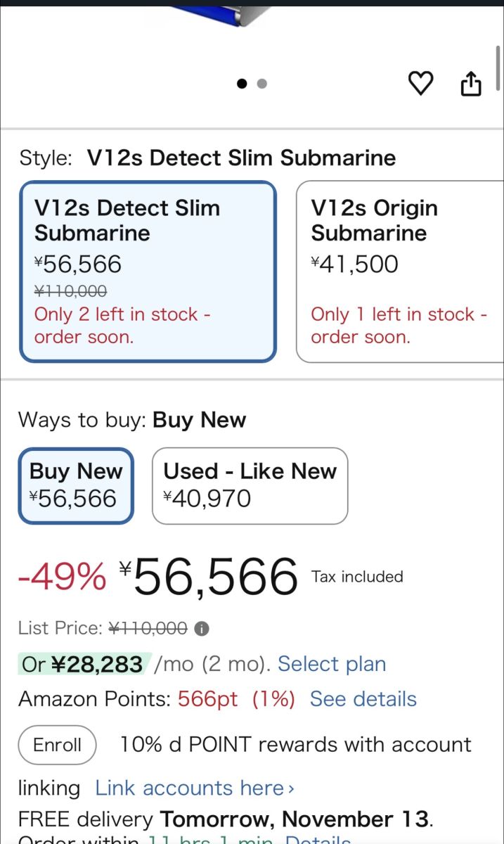The image size is (504, 844).
Task: Go to the first image carousel dot
Action: (243, 84)
